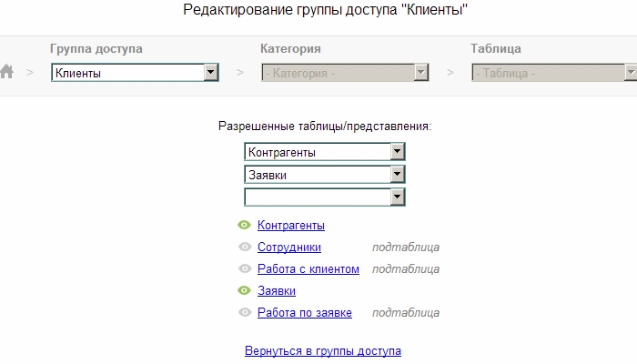
Task: Click the page title Редактирование группы доступа
Action: (318, 10)
